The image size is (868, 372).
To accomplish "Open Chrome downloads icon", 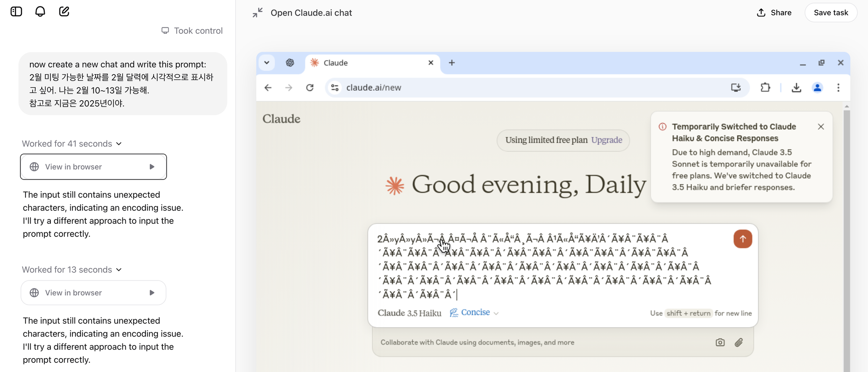I will point(796,88).
